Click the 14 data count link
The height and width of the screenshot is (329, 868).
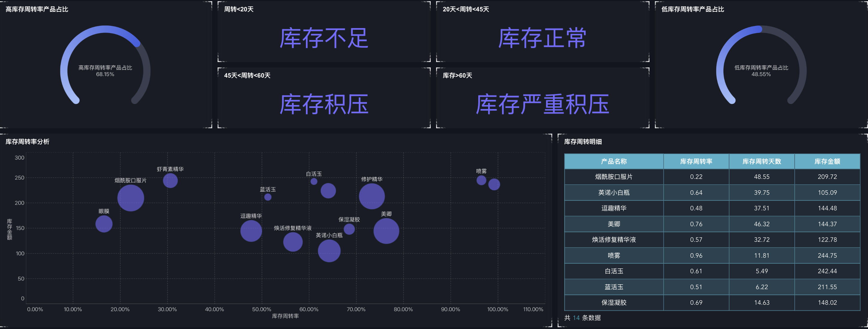(x=576, y=318)
